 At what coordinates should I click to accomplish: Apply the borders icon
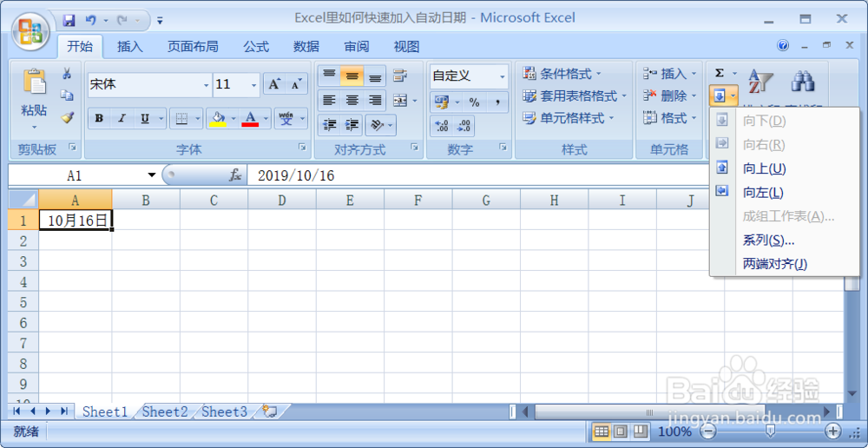(x=181, y=118)
